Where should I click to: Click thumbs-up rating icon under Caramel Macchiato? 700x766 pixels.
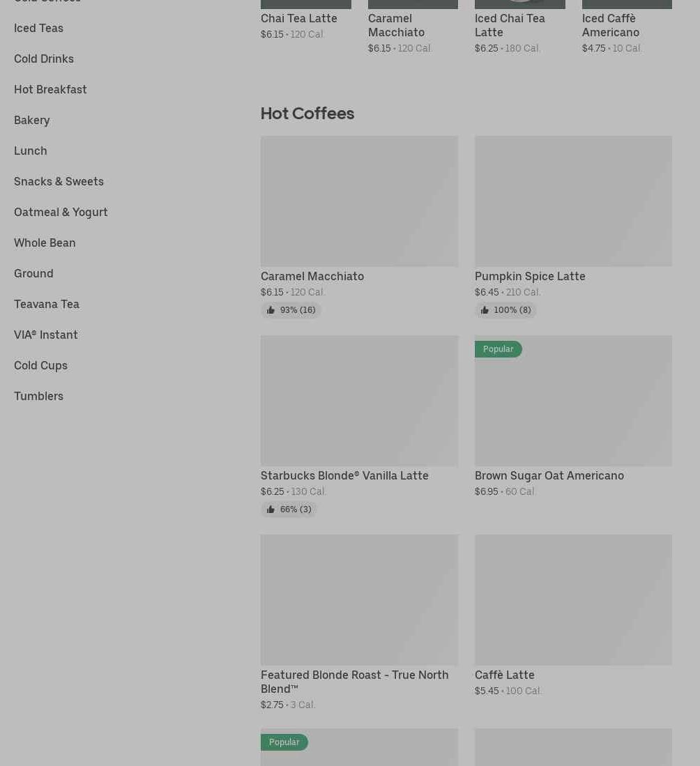point(271,310)
